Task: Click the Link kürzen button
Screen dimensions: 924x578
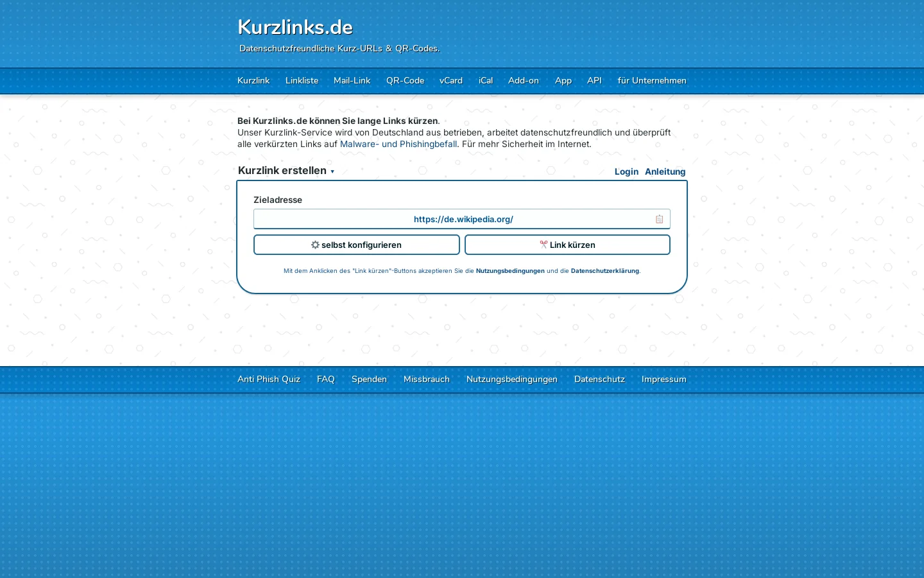Action: pos(567,245)
